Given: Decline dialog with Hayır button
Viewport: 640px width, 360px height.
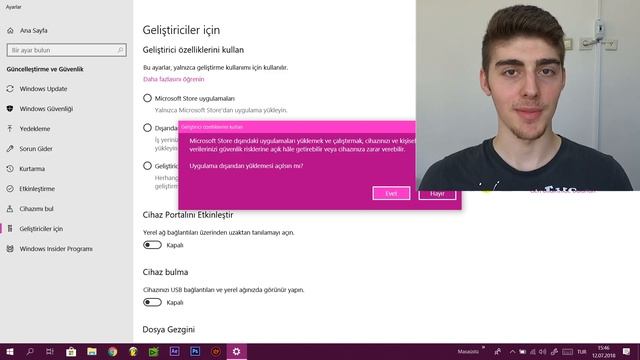Looking at the screenshot, I should 437,195.
